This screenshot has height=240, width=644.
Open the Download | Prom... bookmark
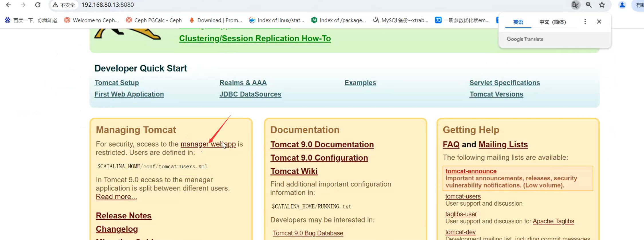[216, 20]
